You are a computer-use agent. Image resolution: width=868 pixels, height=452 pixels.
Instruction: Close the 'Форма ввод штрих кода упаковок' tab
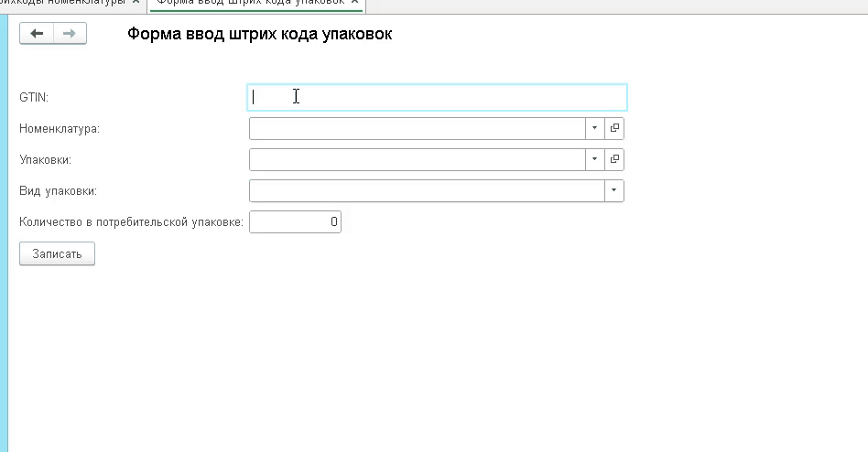[x=355, y=2]
